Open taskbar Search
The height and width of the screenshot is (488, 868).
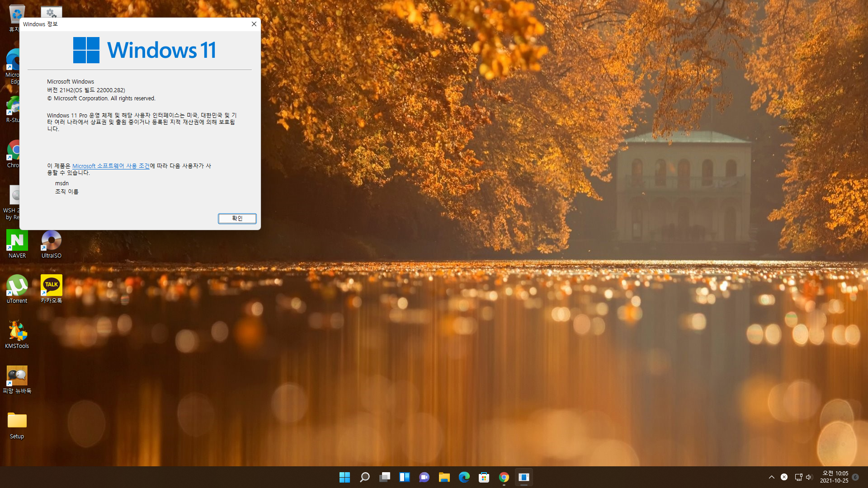click(364, 477)
